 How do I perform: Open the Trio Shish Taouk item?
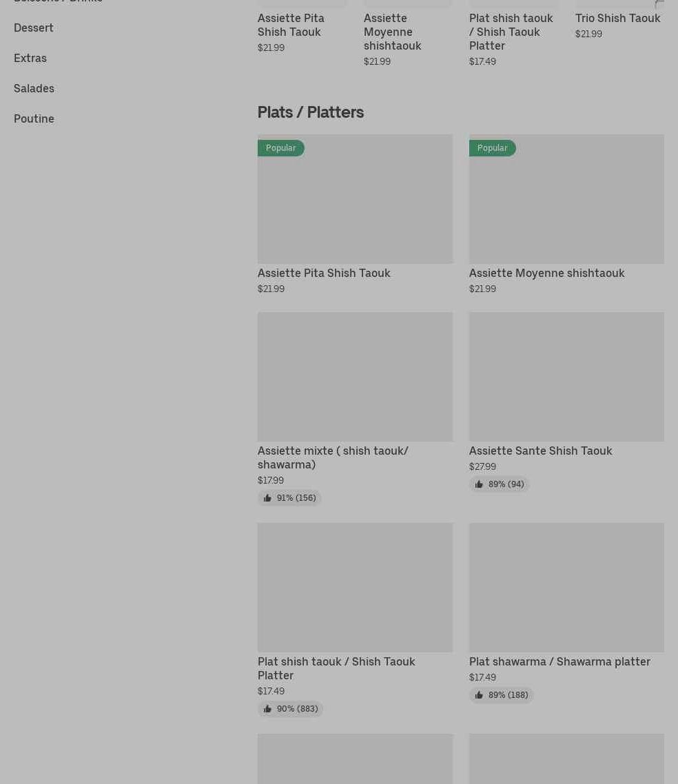[x=617, y=18]
